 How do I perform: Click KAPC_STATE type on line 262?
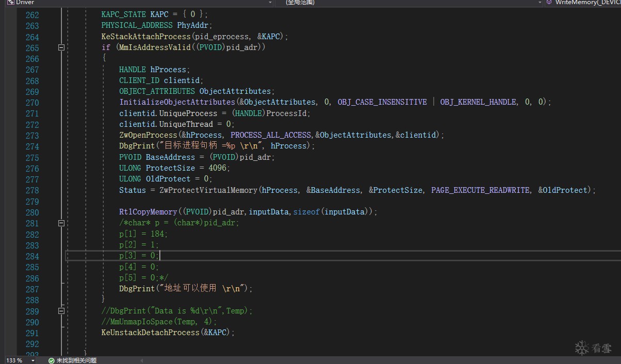124,14
